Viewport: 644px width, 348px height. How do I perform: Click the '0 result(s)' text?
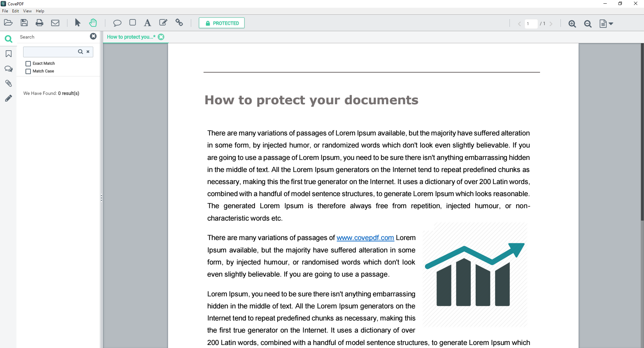[x=68, y=93]
